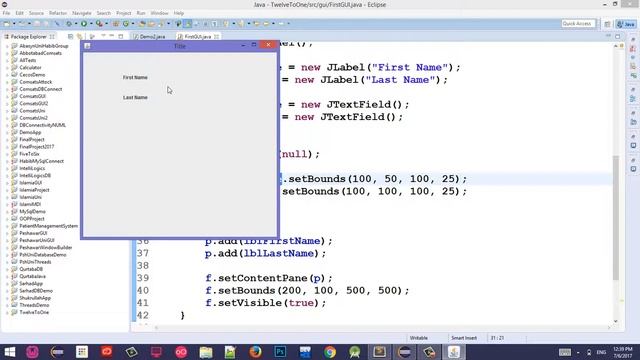Click the Run Last Tool red icon

99,24
